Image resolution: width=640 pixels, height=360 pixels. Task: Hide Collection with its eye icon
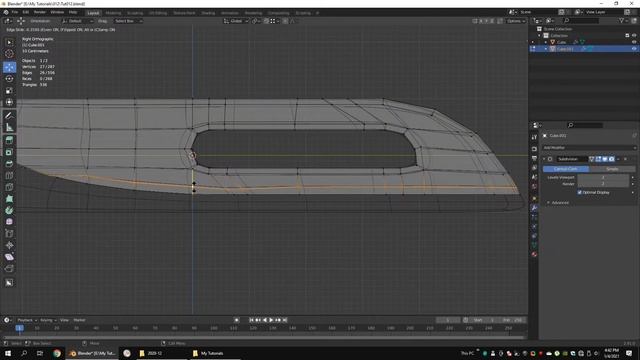pyautogui.click(x=634, y=36)
